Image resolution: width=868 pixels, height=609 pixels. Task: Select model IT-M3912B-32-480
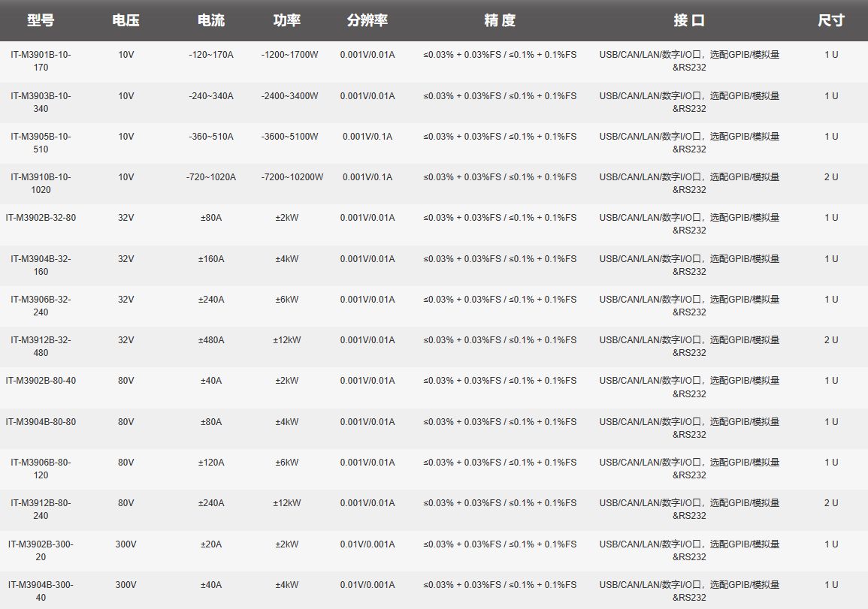pos(41,346)
